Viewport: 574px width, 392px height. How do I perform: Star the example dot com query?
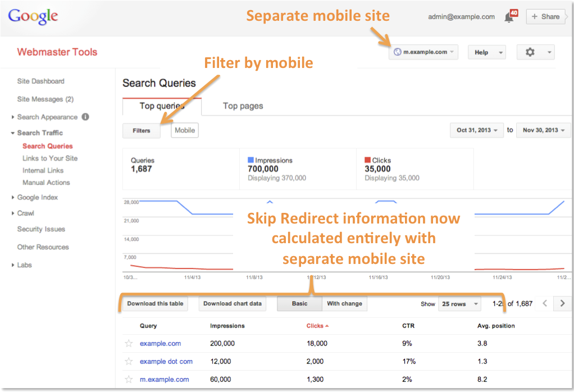pos(129,361)
